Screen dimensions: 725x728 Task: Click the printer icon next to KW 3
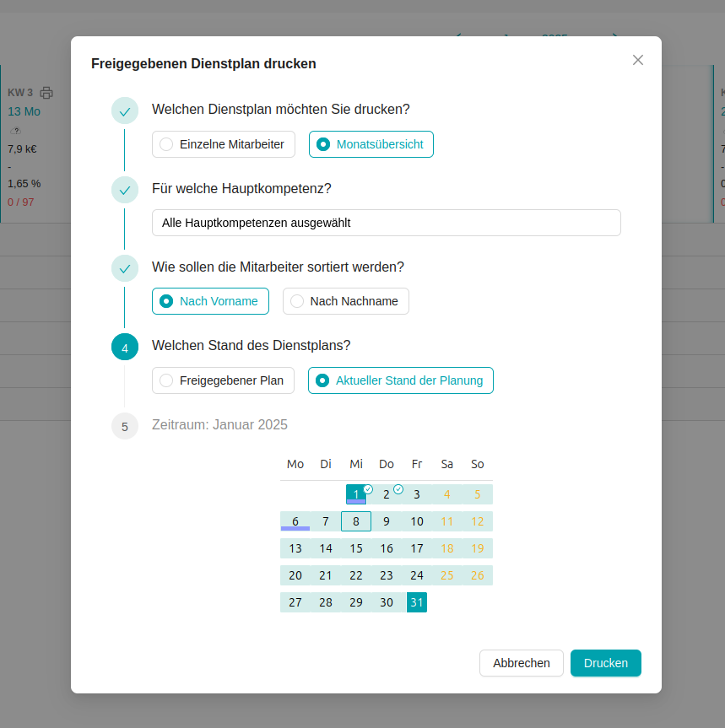pos(46,93)
